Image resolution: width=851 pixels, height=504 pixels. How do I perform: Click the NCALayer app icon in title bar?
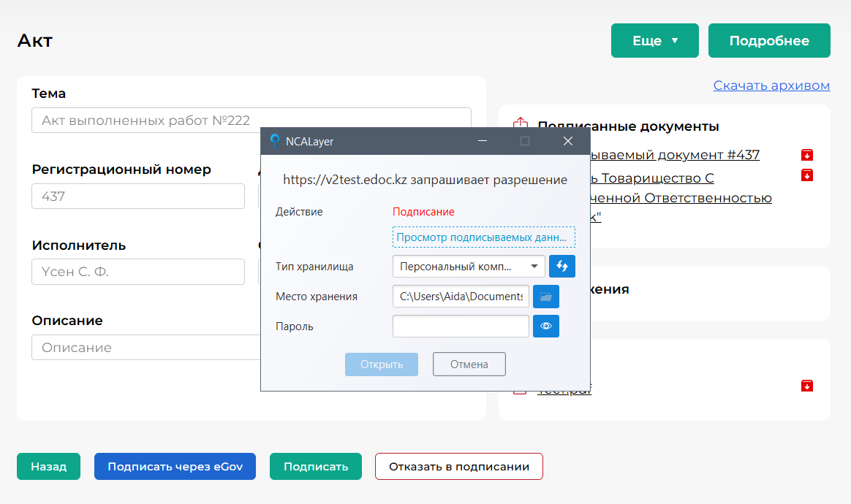pos(275,141)
